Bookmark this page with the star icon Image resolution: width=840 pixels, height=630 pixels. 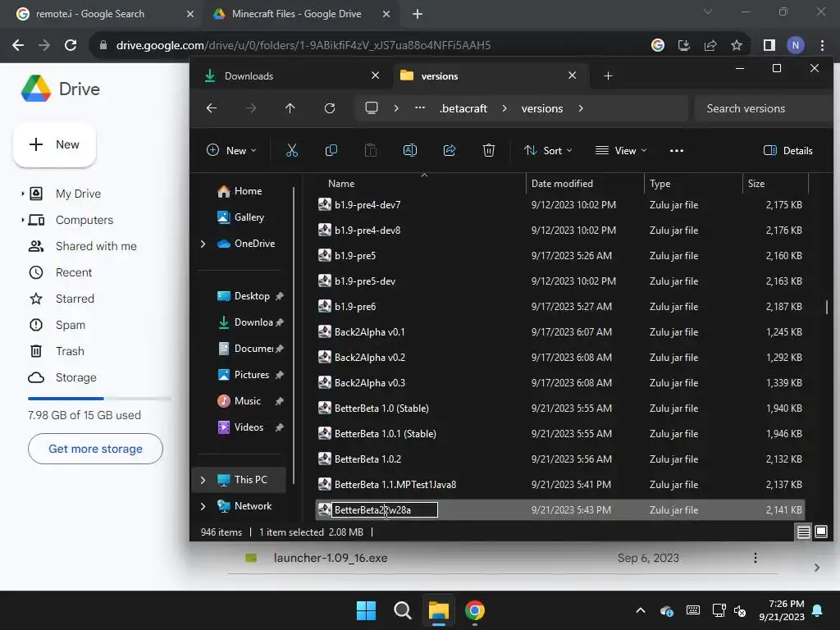coord(737,45)
